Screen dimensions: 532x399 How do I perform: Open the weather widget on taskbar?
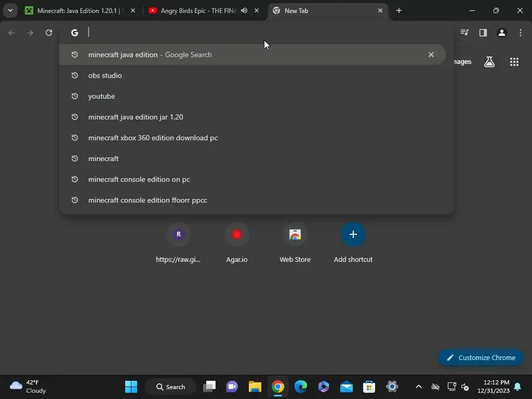pos(28,387)
